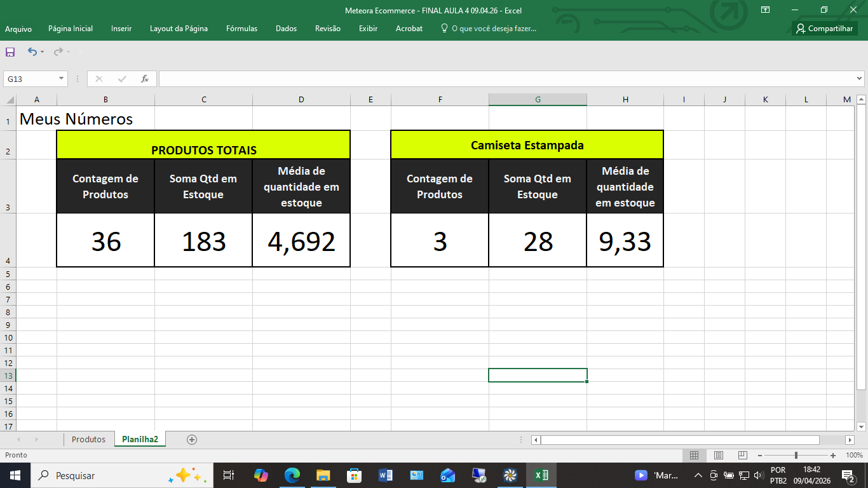Open Word from the taskbar
This screenshot has height=488, width=868.
(385, 475)
